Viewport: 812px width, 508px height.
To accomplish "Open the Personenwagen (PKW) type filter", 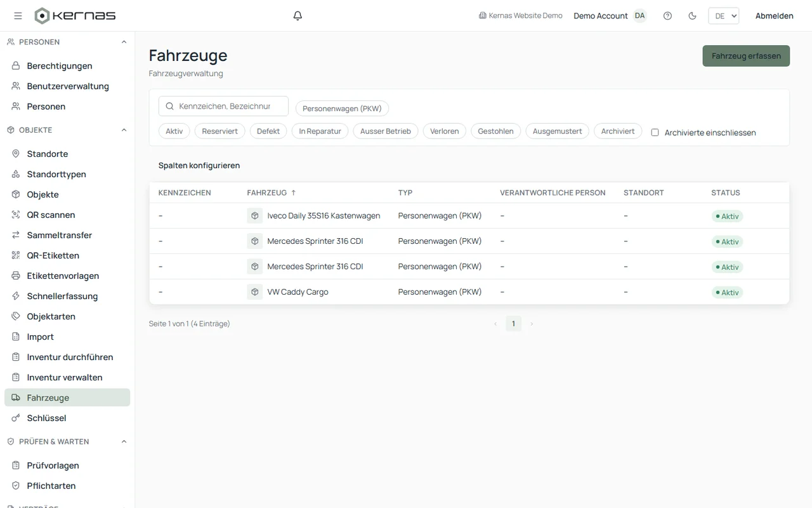I will pos(342,109).
